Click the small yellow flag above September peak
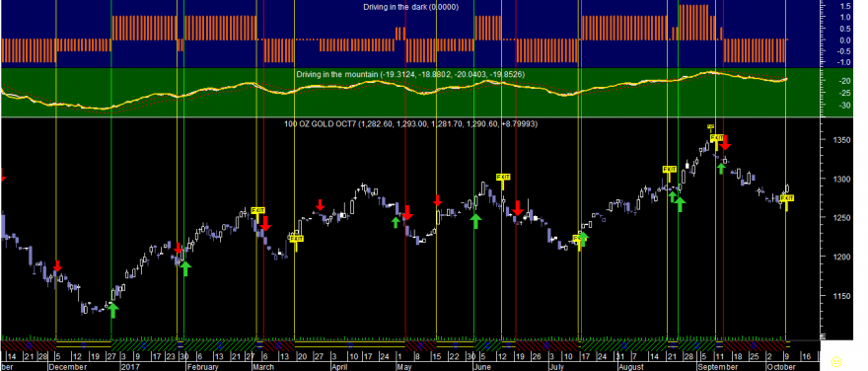This screenshot has height=371, width=868. (711, 127)
